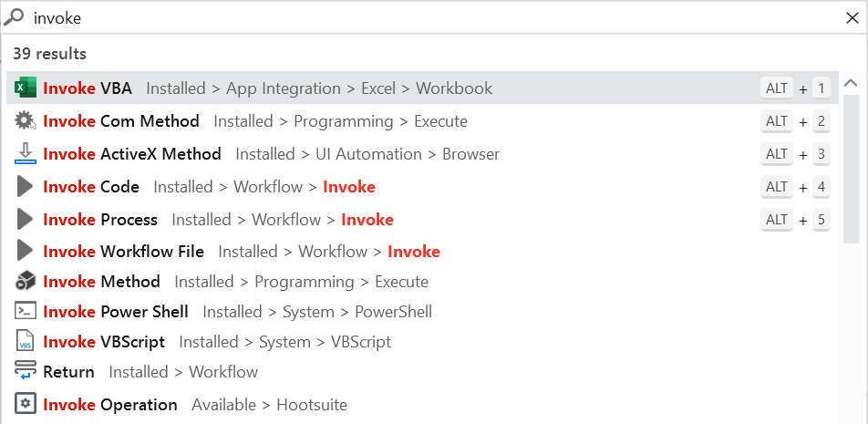Click the Excel icon beside Invoke VBA
The width and height of the screenshot is (868, 424).
[26, 88]
